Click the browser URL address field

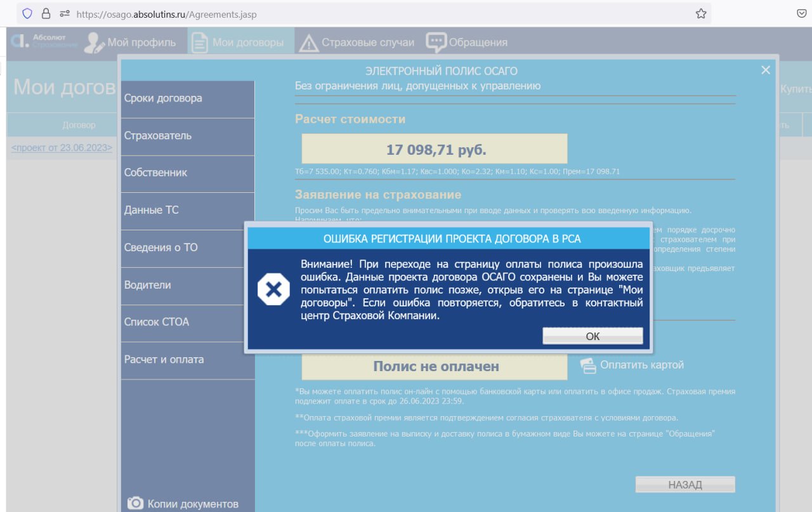[381, 13]
